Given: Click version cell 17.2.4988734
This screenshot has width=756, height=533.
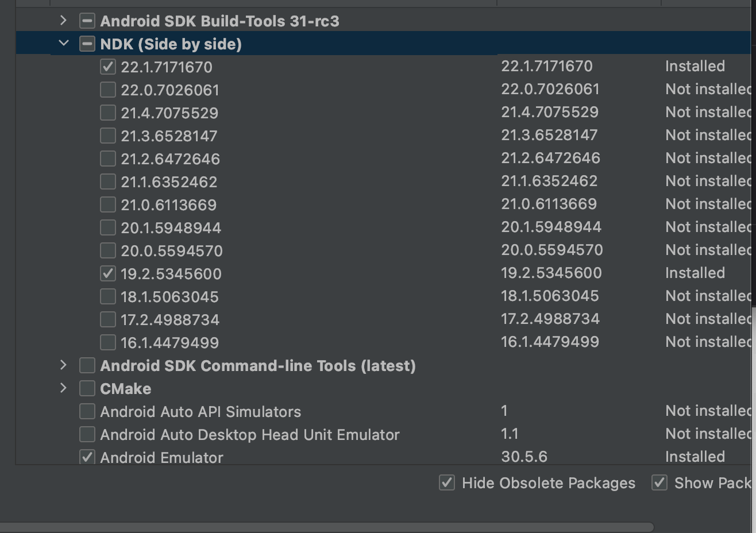Looking at the screenshot, I should [550, 319].
